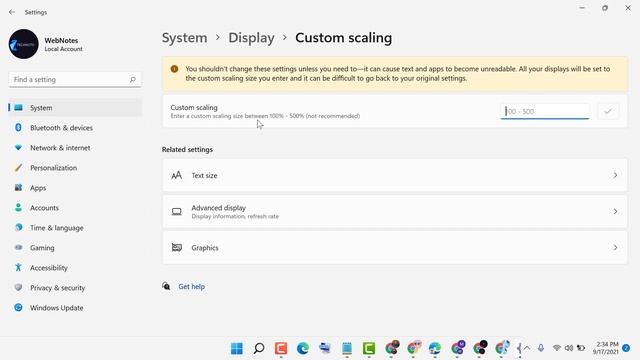Navigate to System in the breadcrumb
This screenshot has height=360, width=640.
pyautogui.click(x=184, y=38)
